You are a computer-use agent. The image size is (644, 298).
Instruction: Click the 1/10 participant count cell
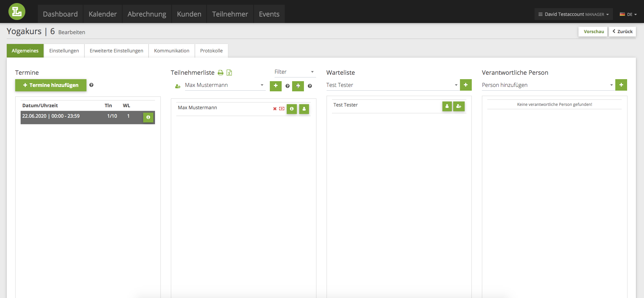112,116
